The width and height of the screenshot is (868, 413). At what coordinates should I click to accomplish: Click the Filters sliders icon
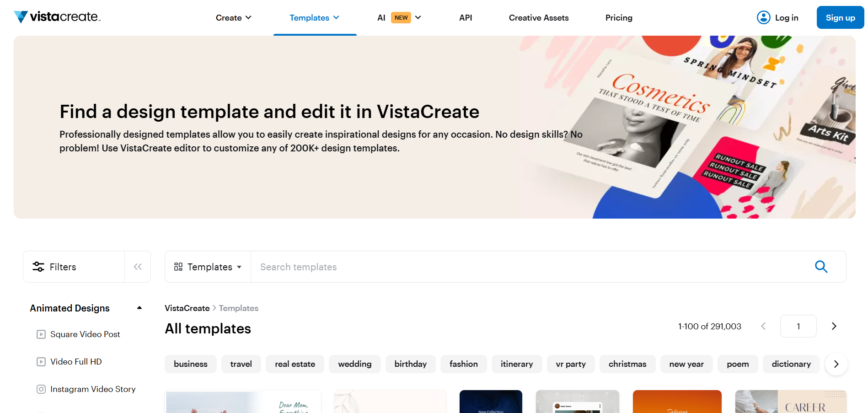(38, 267)
